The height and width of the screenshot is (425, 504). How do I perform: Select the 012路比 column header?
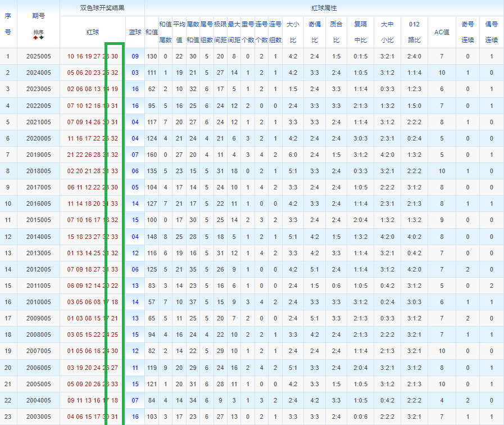(x=414, y=32)
